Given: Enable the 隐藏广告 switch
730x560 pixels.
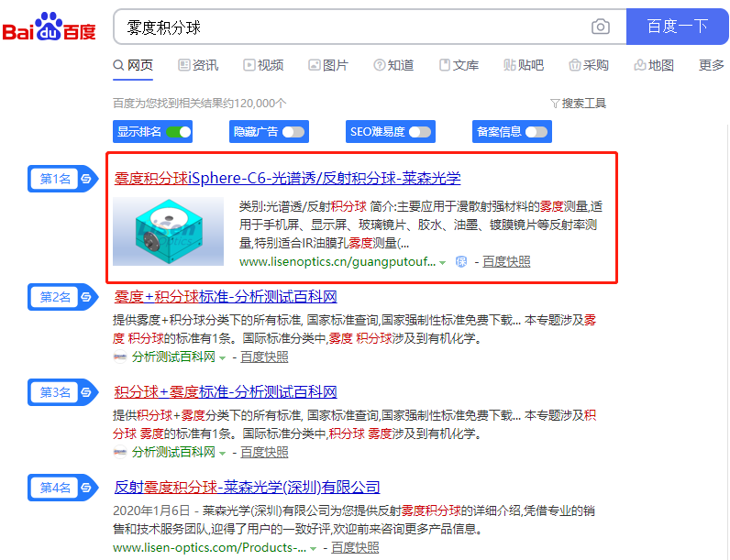Looking at the screenshot, I should [293, 132].
